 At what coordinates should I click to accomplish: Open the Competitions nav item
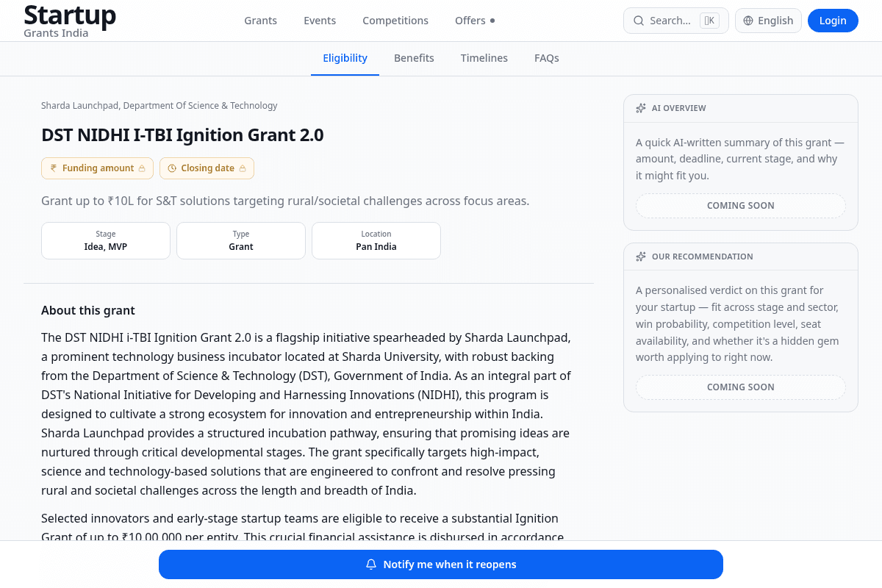(395, 21)
